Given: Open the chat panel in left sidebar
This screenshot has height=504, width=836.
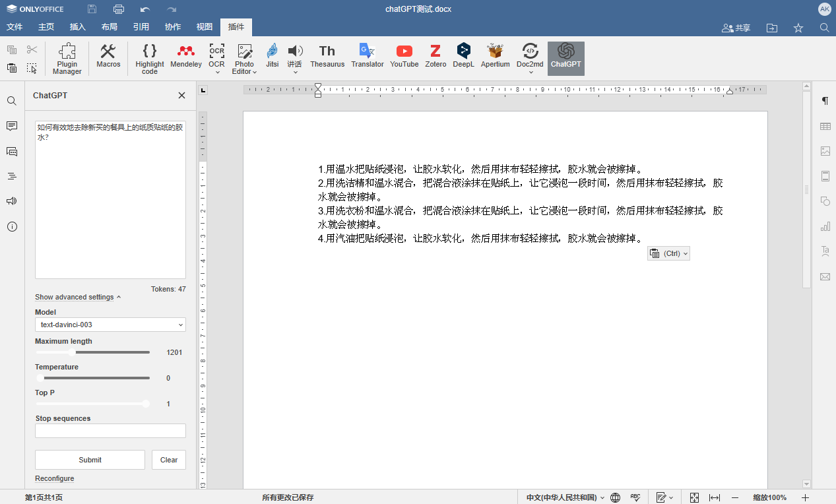Looking at the screenshot, I should tap(12, 151).
